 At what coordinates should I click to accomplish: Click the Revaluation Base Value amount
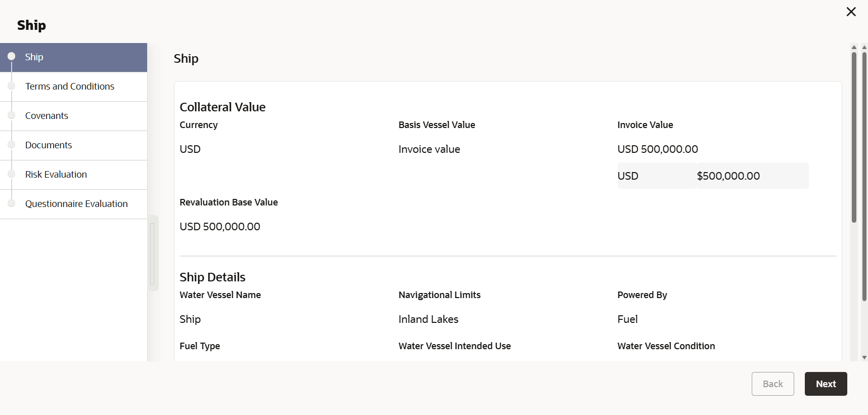[x=220, y=227]
